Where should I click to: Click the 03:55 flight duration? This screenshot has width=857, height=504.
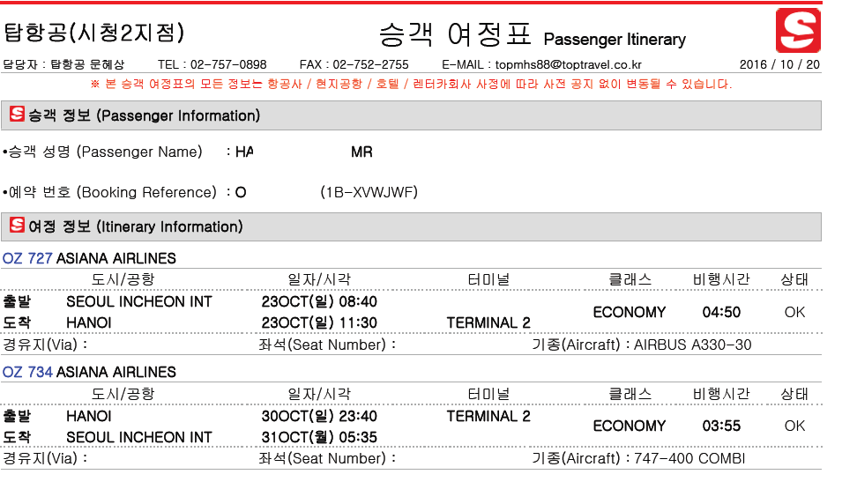click(721, 426)
